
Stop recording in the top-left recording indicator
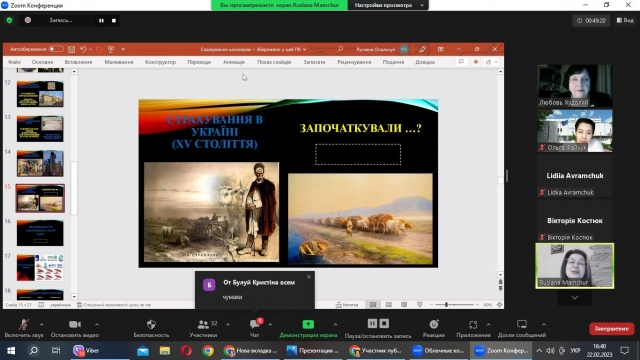click(x=114, y=20)
